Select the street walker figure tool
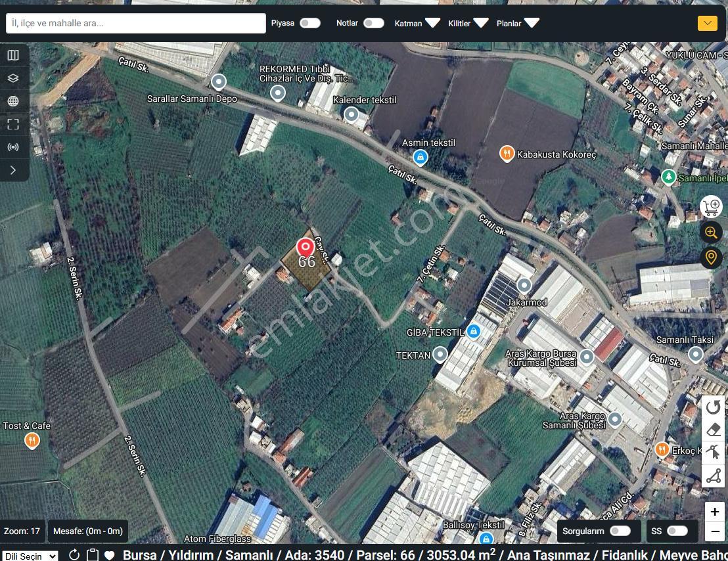The width and height of the screenshot is (728, 561). point(713,452)
